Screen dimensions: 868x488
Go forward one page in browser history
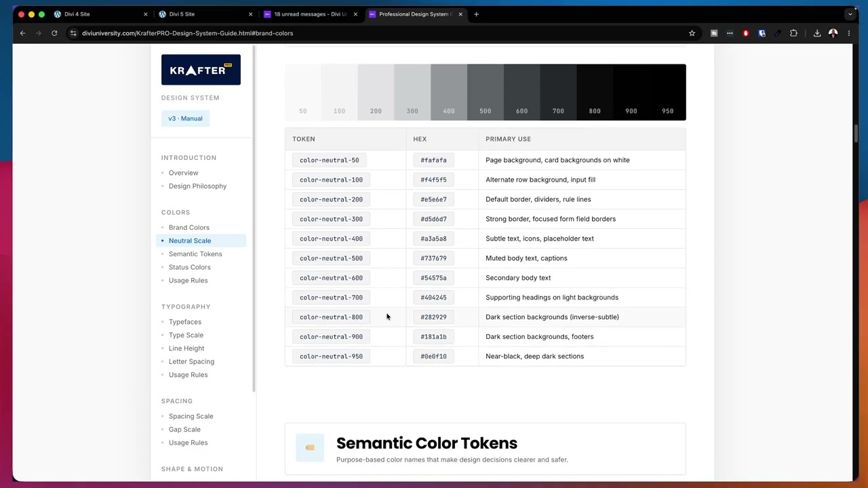[x=38, y=33]
